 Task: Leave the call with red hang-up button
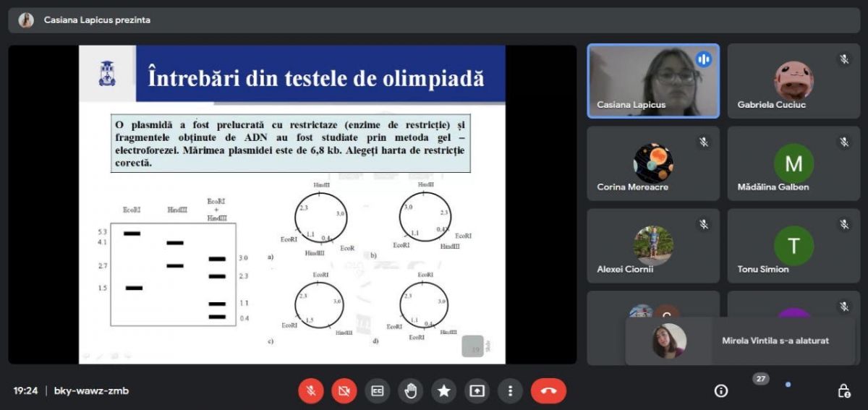pyautogui.click(x=548, y=391)
